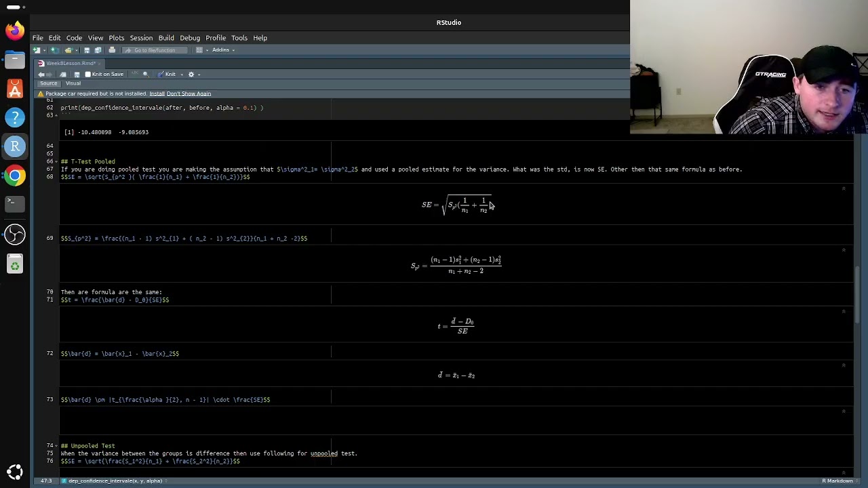This screenshot has height=488, width=868.
Task: Toggle the Knit on Save checkbox
Action: coord(87,75)
